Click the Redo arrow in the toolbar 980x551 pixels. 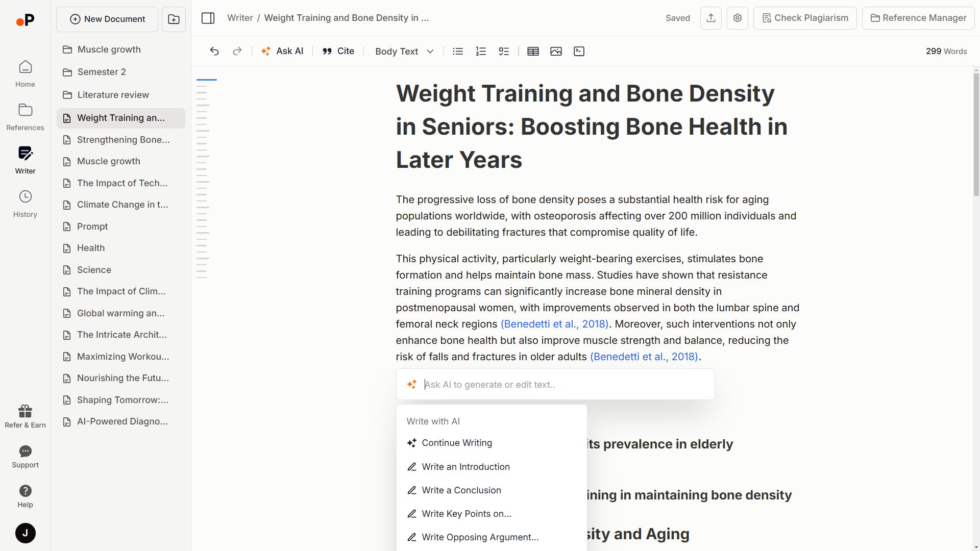(237, 51)
